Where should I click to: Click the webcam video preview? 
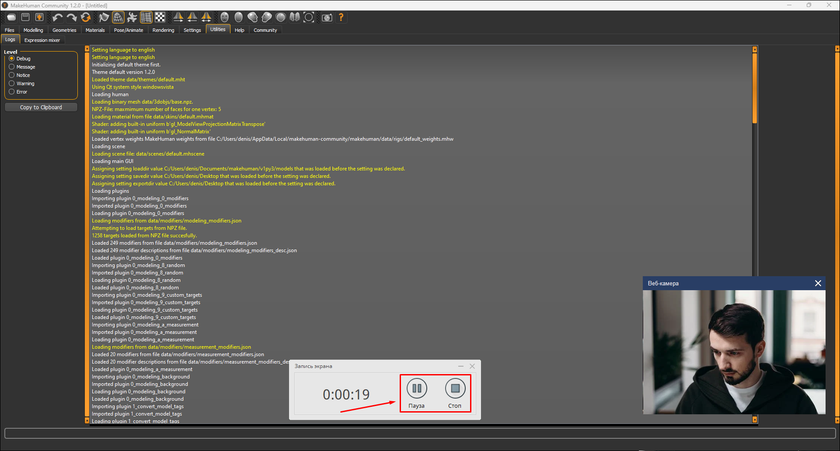point(734,352)
